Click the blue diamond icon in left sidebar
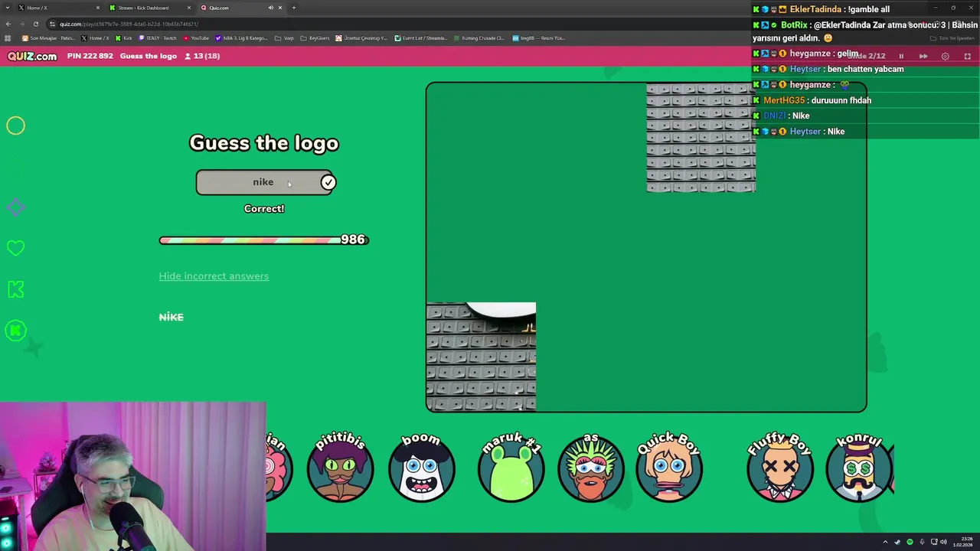 click(x=15, y=207)
